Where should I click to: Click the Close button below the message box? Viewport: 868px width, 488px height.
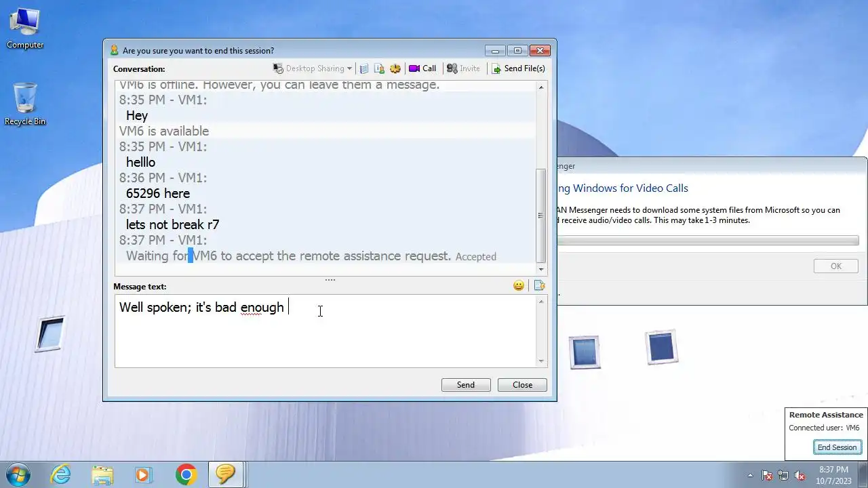pos(522,385)
